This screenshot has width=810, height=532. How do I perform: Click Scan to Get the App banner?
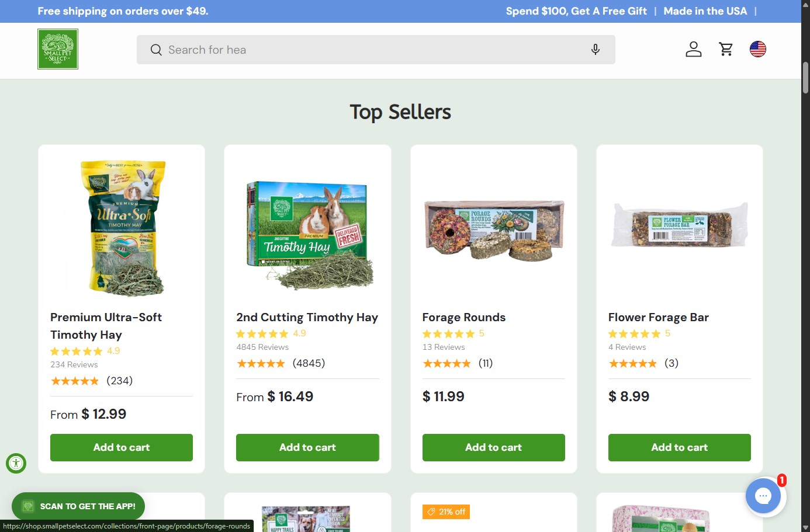coord(78,506)
